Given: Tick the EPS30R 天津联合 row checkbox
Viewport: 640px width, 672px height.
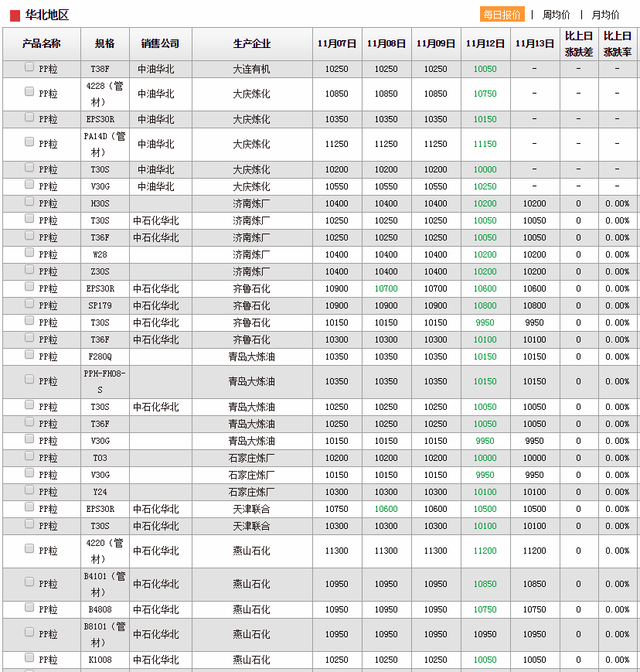Looking at the screenshot, I should coord(29,507).
